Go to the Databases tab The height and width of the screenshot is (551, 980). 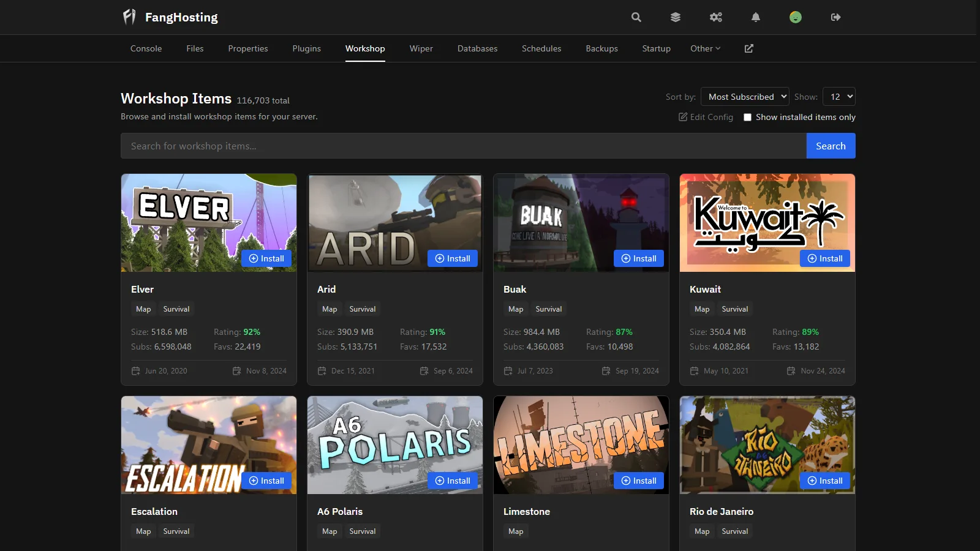tap(478, 48)
